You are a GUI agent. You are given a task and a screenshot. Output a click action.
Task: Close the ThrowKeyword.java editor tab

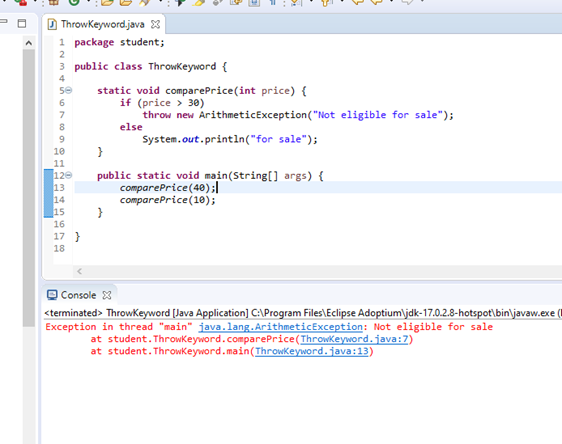click(155, 24)
